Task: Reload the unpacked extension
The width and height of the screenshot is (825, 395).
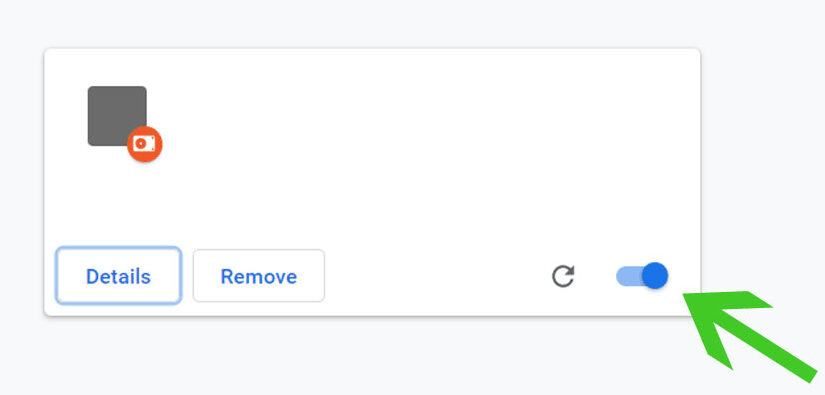Action: (x=563, y=277)
